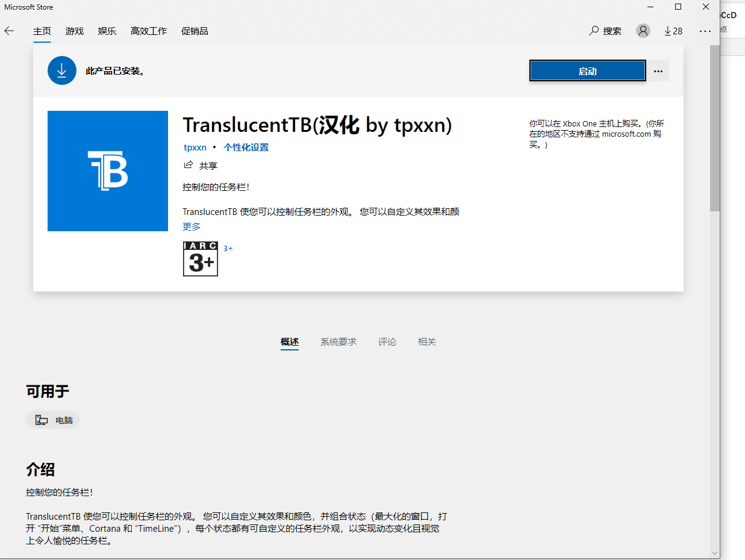Open the top-right see-more ellipsis menu

[705, 31]
